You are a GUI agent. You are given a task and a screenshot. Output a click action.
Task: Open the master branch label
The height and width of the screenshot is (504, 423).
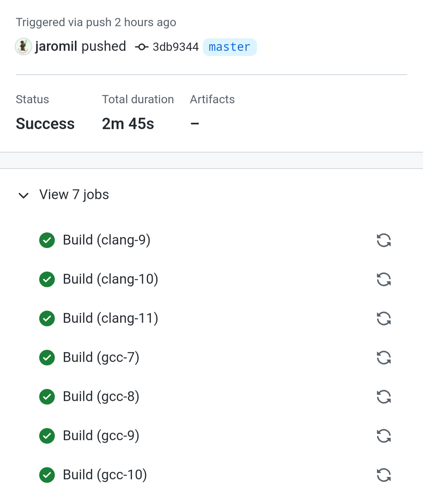[x=230, y=47]
